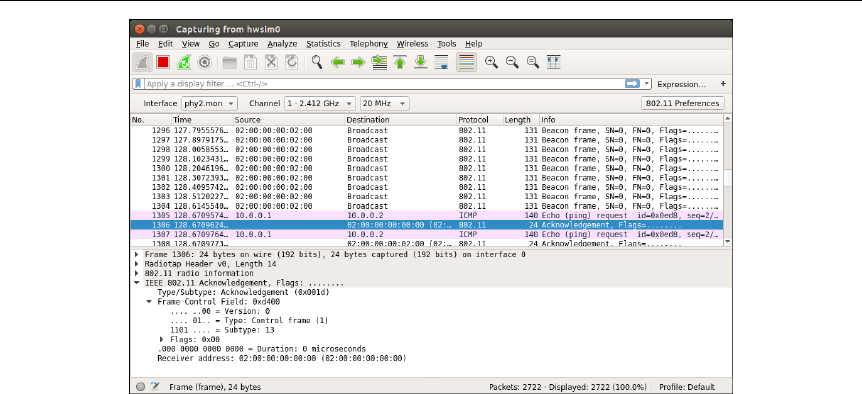
Task: Restart the current capture
Action: click(184, 62)
